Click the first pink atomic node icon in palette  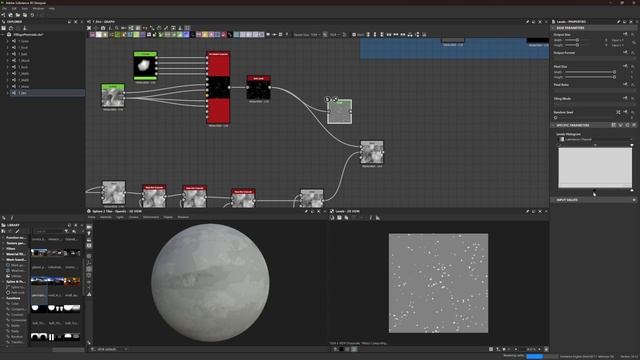pos(93,35)
